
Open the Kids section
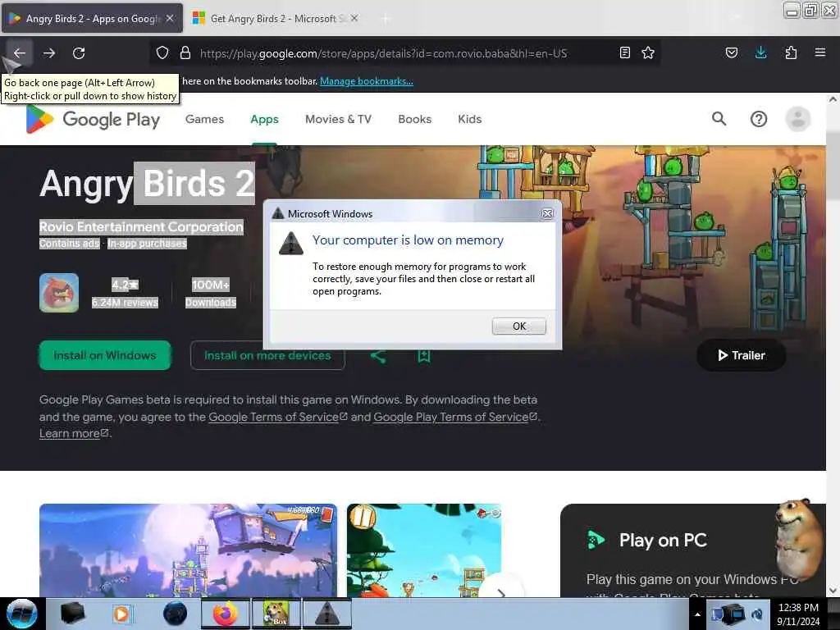pos(470,119)
